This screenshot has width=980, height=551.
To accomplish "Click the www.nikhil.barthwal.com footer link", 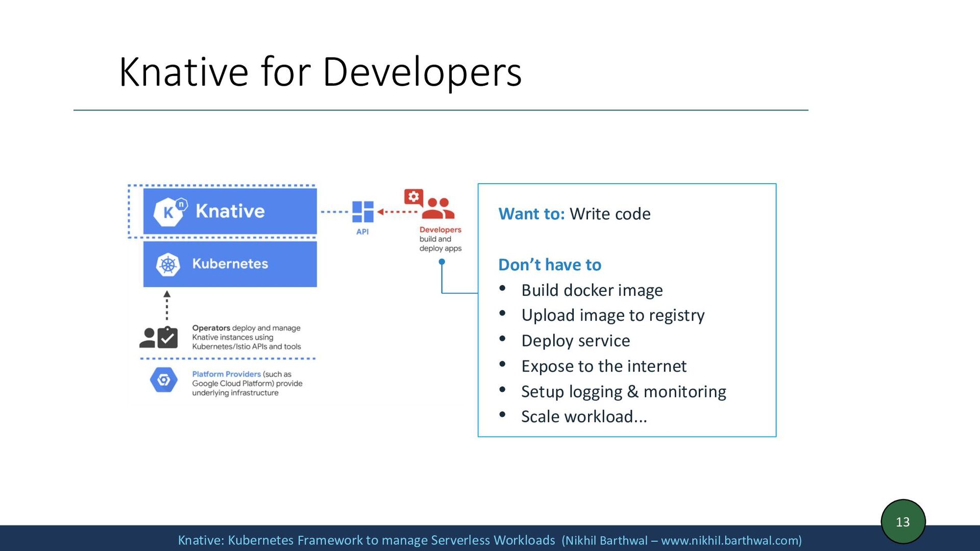I will tap(730, 540).
